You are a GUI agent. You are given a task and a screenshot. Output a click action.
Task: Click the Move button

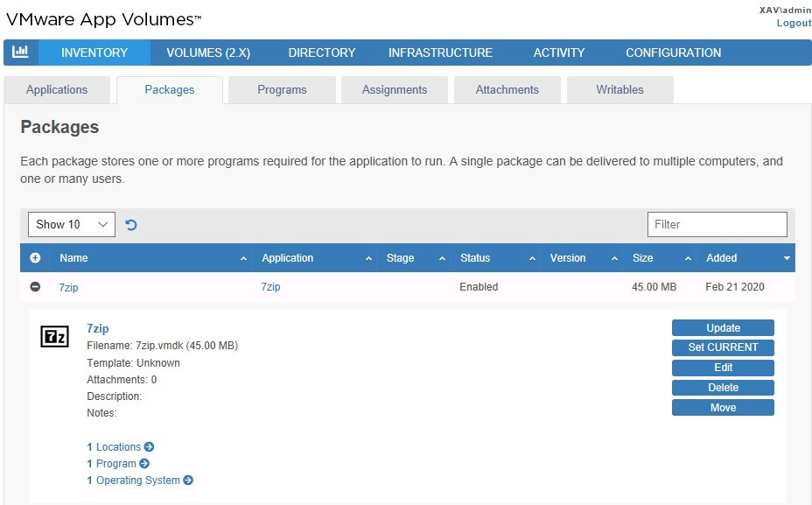click(x=723, y=408)
